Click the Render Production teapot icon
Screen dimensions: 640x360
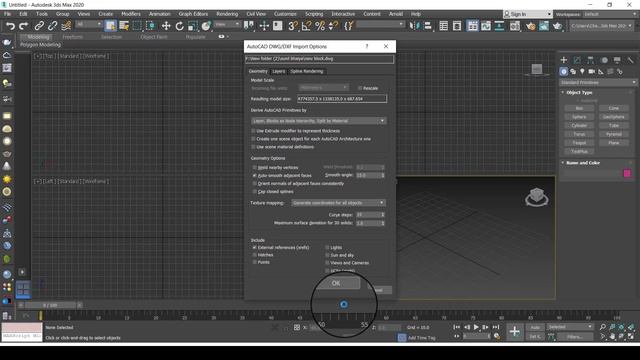pyautogui.click(x=557, y=26)
